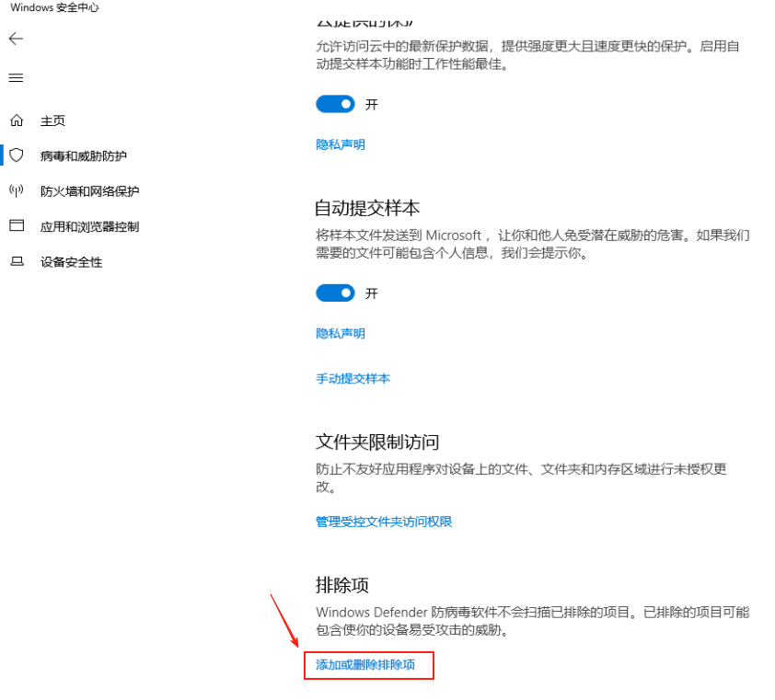
Task: Click the 手动提交样本 link
Action: click(353, 378)
